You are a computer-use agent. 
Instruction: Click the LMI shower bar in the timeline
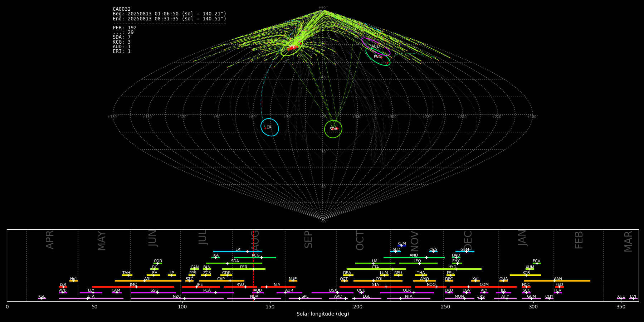tap(375, 263)
